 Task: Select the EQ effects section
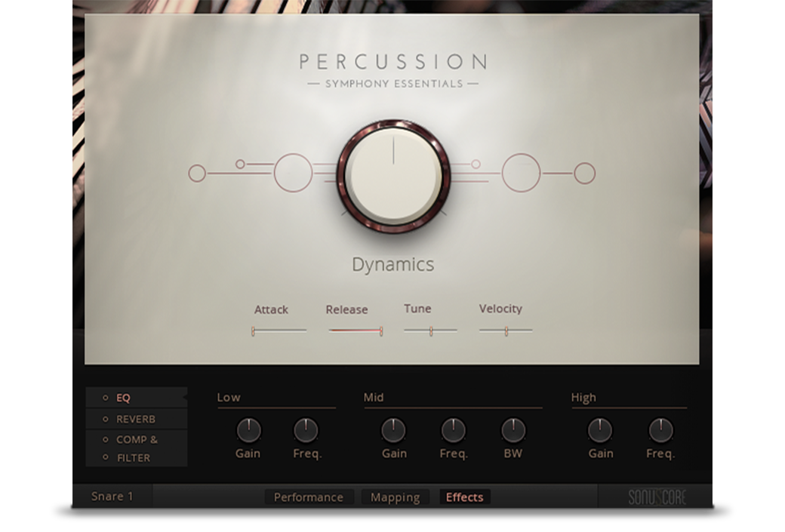(137, 398)
